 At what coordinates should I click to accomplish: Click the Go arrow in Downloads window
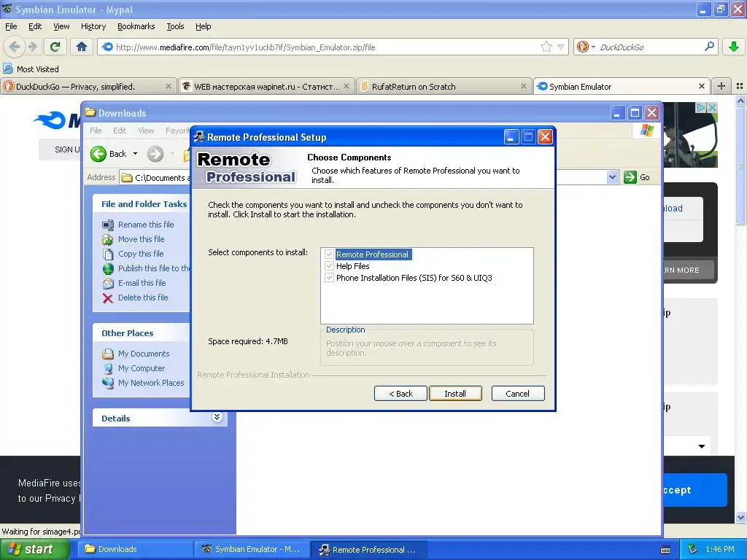[630, 177]
